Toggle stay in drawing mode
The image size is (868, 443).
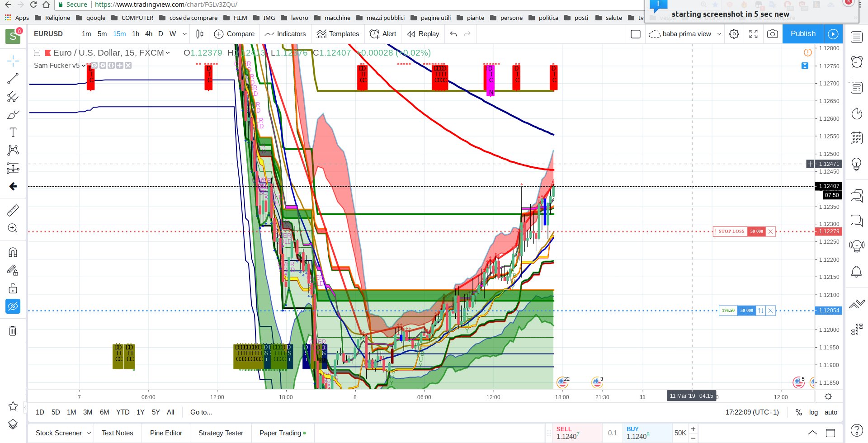point(13,270)
